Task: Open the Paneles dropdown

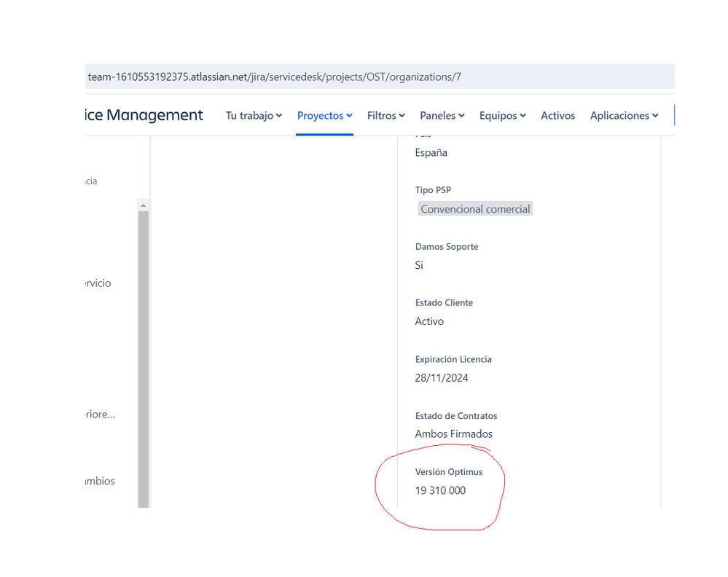Action: [442, 116]
